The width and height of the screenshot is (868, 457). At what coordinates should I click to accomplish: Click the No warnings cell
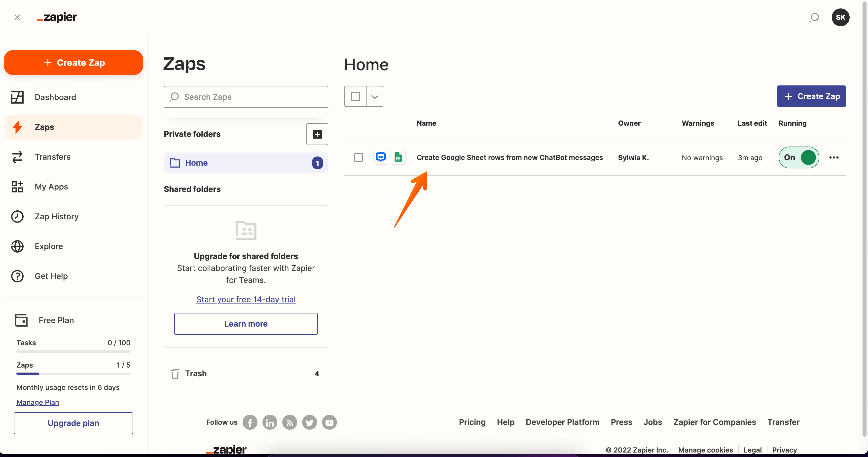(702, 157)
